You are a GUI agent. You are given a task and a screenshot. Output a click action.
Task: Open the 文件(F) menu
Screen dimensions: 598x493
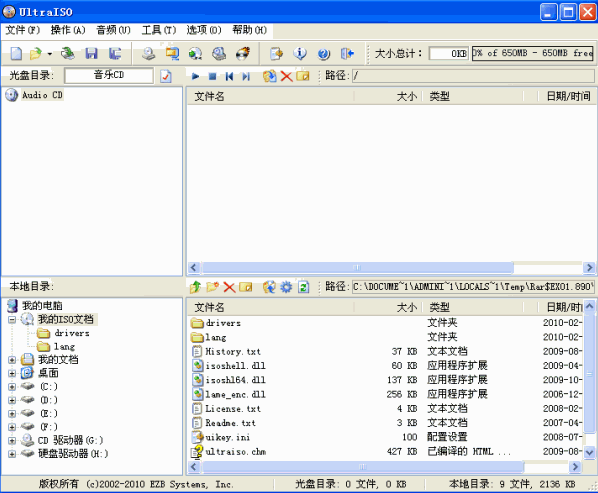click(23, 30)
